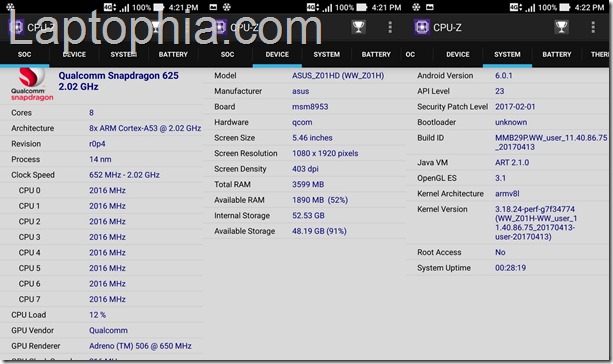Screen dimensions: 613x364
Task: Select Board value 'msm8953'
Action: click(310, 107)
